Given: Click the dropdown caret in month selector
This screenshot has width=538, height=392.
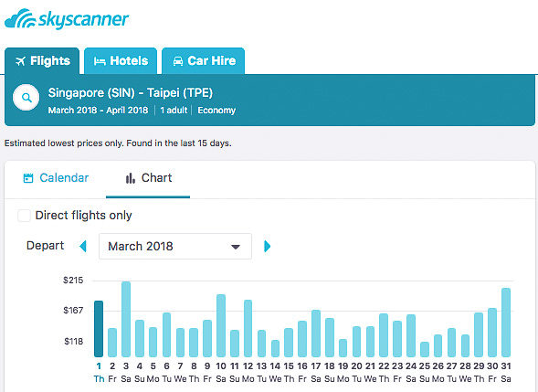Looking at the screenshot, I should click(x=236, y=247).
